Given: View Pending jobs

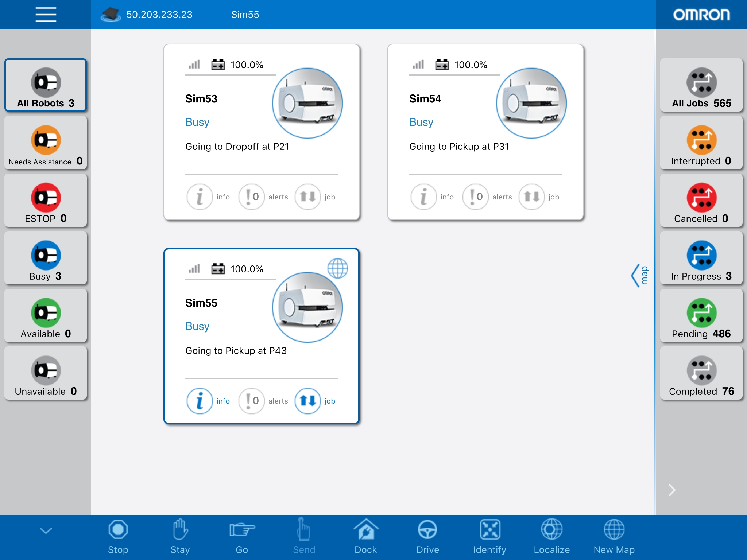Looking at the screenshot, I should [701, 315].
